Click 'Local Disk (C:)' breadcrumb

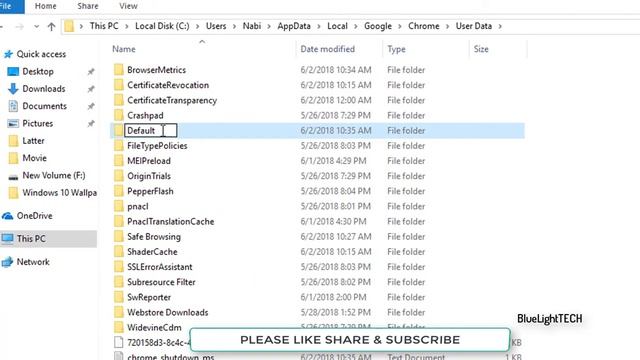pos(162,26)
